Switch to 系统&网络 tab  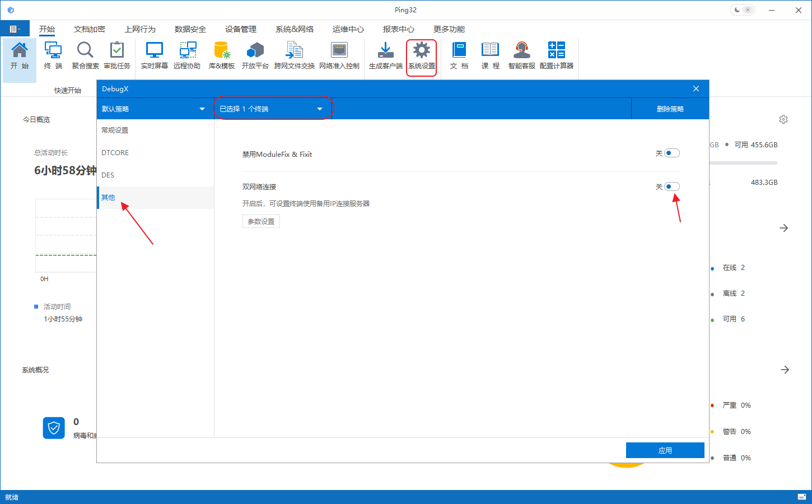(x=295, y=29)
